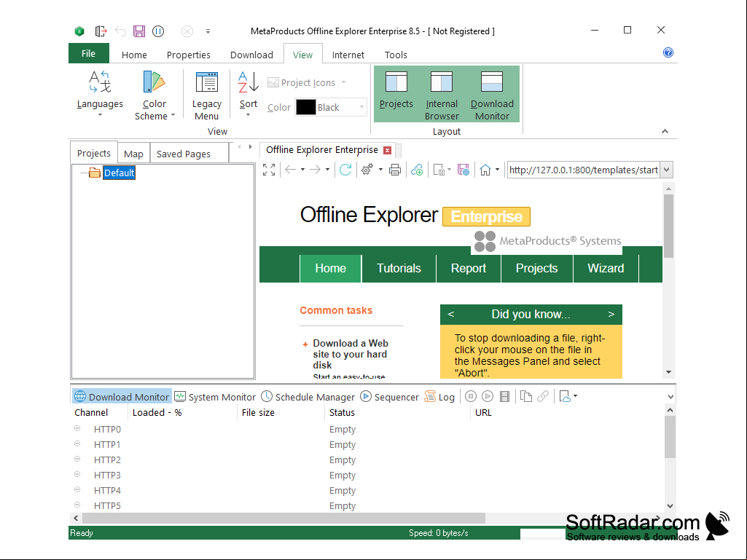Click the Tutorials link on the start page
This screenshot has height=560, width=747.
[x=399, y=269]
